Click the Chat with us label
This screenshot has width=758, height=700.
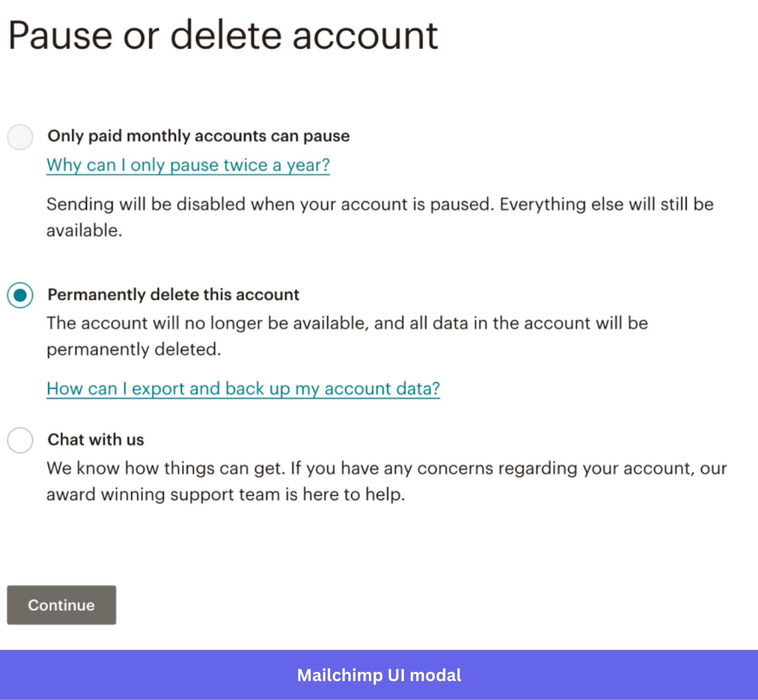[96, 440]
